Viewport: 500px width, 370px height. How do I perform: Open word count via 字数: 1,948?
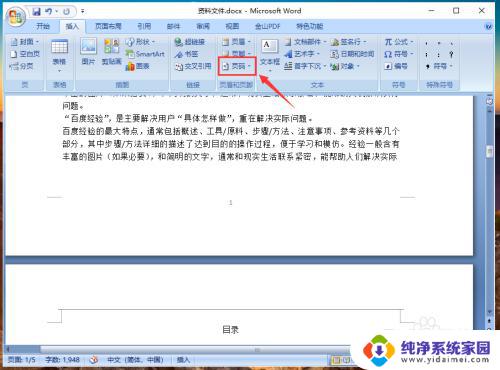(63, 360)
